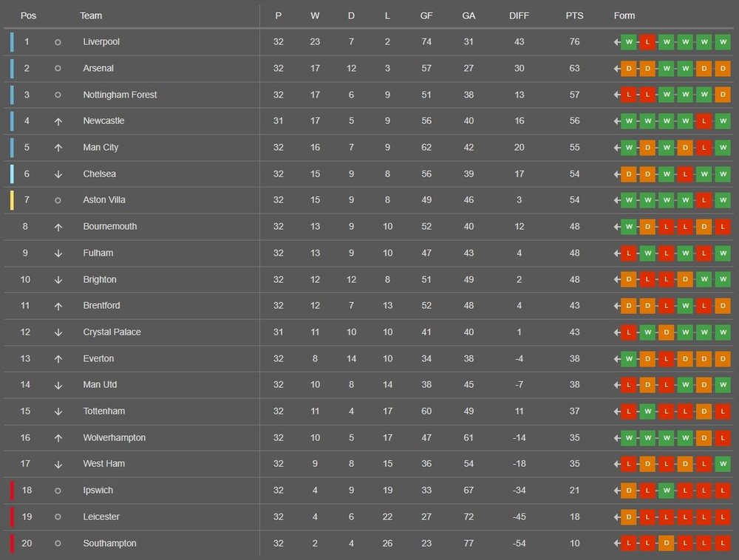Open the Crystal Palace team link
This screenshot has height=560, width=739.
tap(112, 332)
